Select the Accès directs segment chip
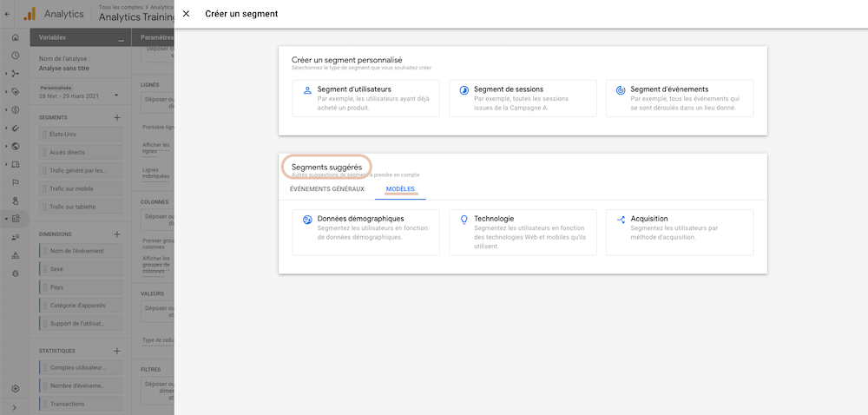The height and width of the screenshot is (415, 868). pyautogui.click(x=81, y=152)
